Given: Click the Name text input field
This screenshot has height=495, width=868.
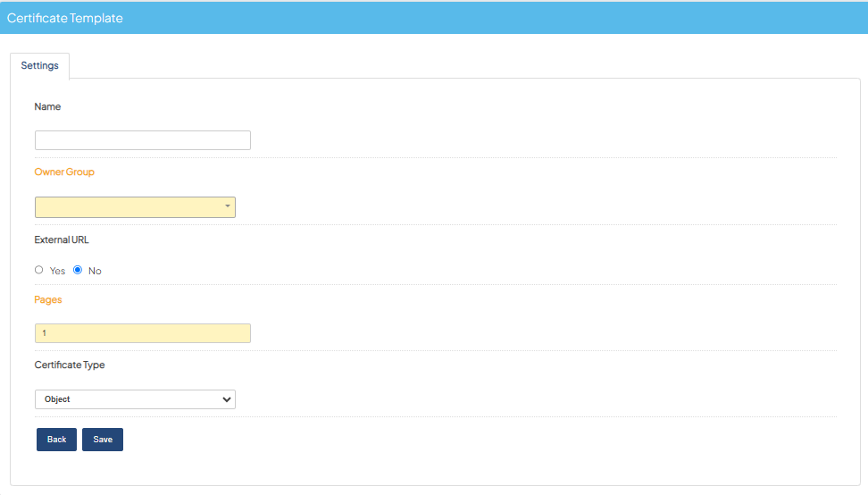Looking at the screenshot, I should (x=143, y=140).
